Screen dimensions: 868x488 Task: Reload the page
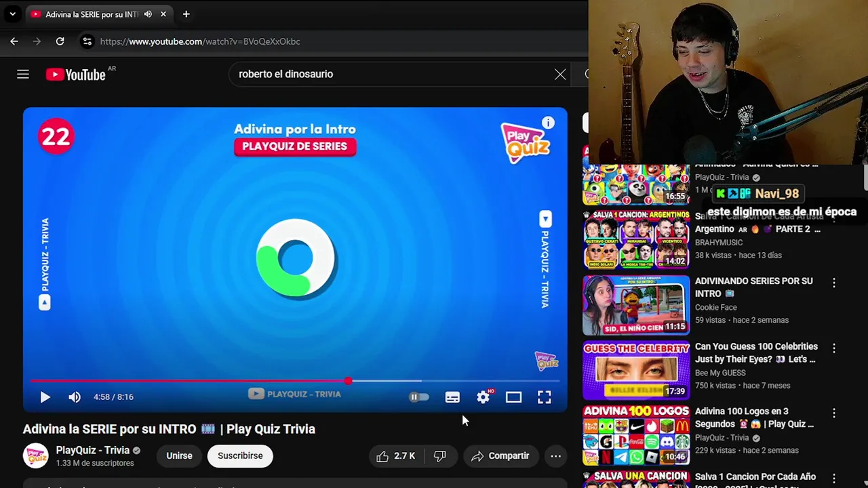[x=60, y=41]
